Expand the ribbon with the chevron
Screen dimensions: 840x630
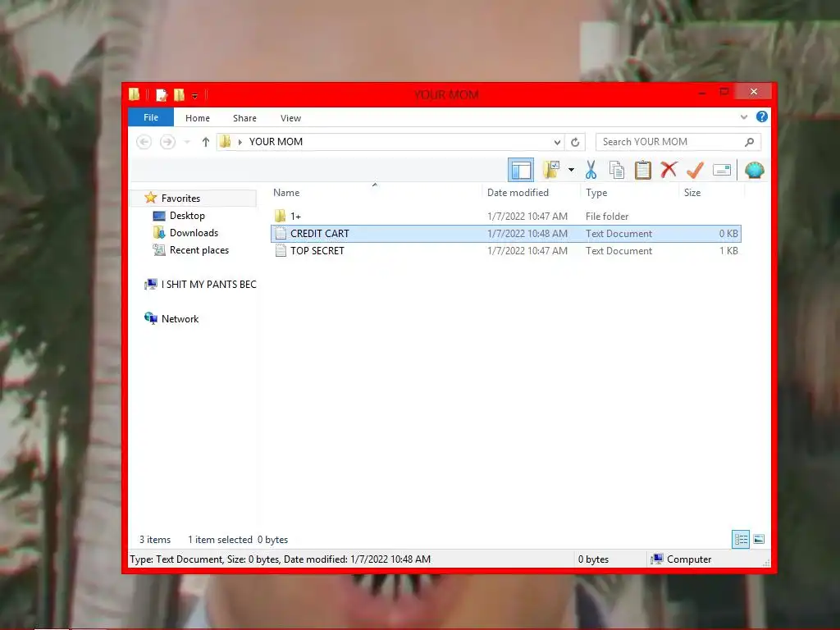(743, 116)
